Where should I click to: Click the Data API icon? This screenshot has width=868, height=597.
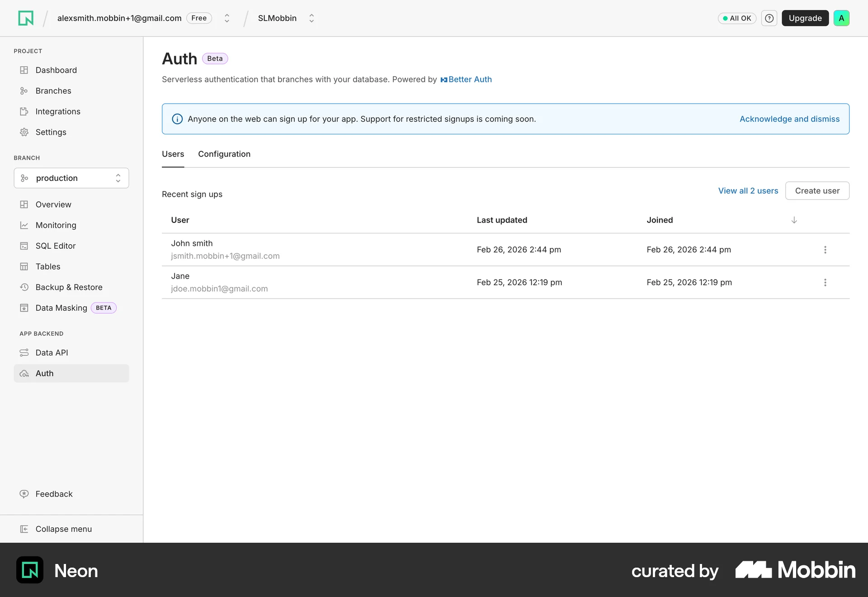pyautogui.click(x=24, y=353)
